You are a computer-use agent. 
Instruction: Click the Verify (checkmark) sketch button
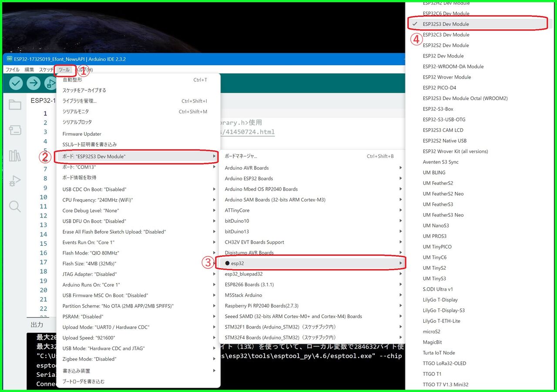point(16,83)
